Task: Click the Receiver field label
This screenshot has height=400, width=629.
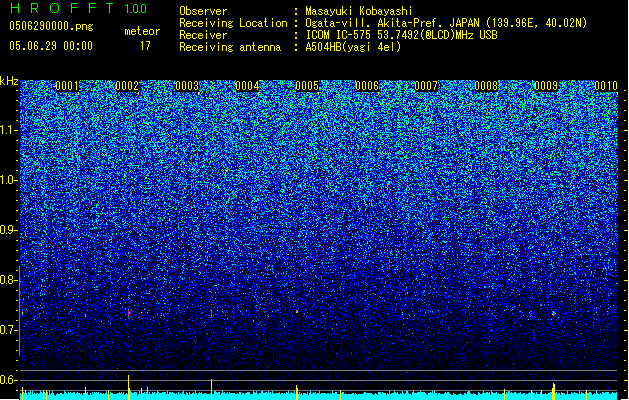Action: point(203,35)
